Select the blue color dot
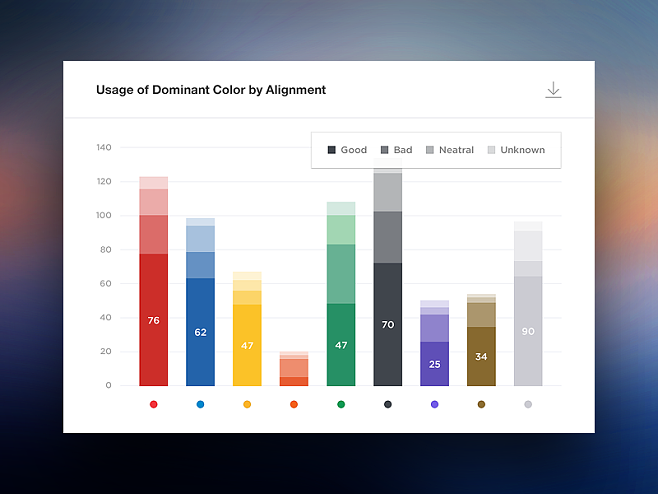Image resolution: width=658 pixels, height=494 pixels. pyautogui.click(x=200, y=404)
